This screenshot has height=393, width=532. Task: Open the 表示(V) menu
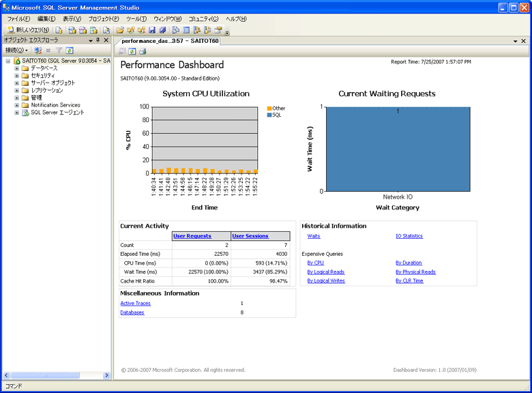click(72, 19)
